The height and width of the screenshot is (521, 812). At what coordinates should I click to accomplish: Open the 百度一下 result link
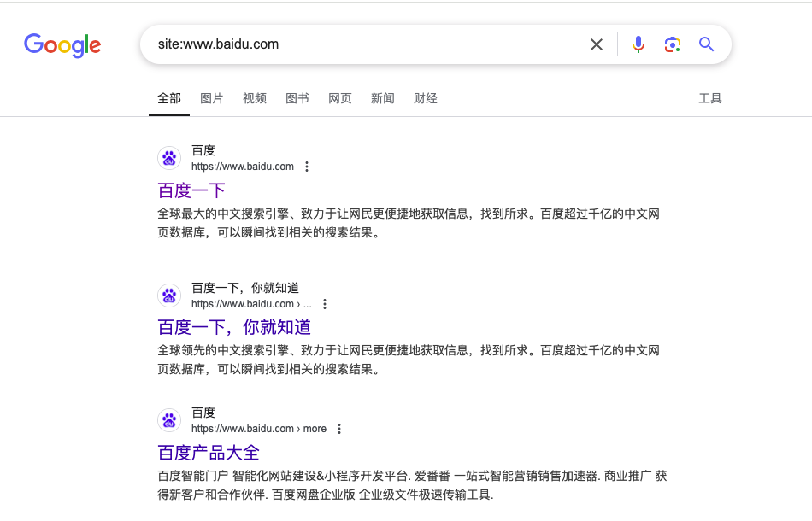coord(191,190)
